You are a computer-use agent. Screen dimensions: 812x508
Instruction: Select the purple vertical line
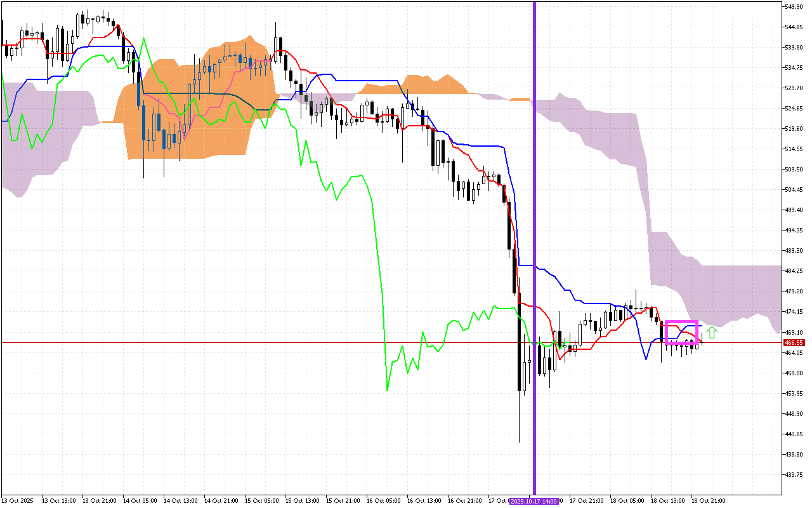[x=534, y=190]
